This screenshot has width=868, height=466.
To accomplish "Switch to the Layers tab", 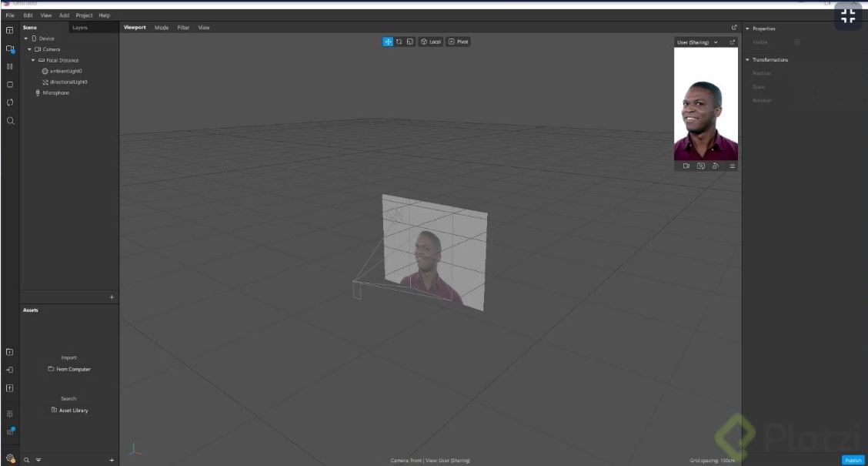I will coord(80,28).
